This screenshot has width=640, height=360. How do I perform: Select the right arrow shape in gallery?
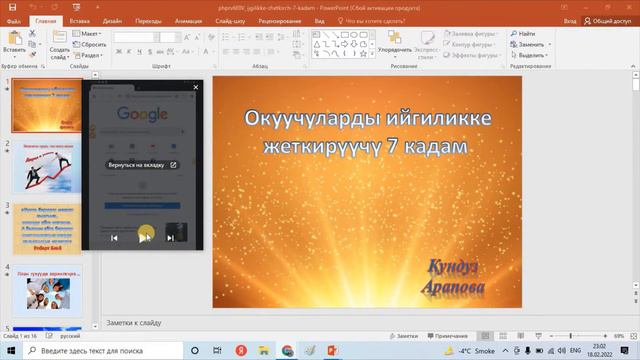click(x=345, y=44)
